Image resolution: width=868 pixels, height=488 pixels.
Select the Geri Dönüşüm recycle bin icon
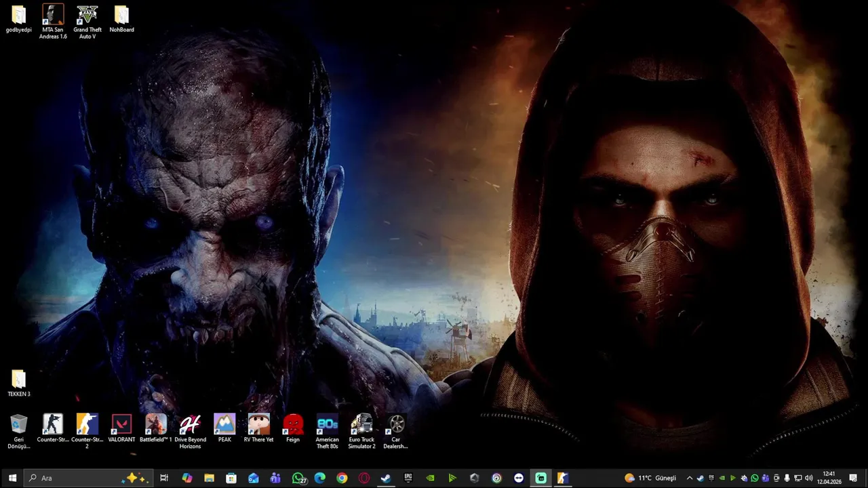[x=18, y=432]
